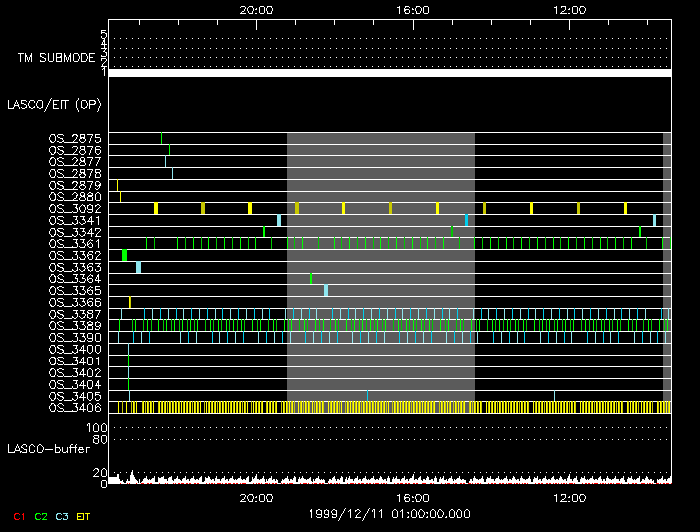Screen dimensions: 700x532
Task: Select the green C2 legend entry
Action: tap(41, 516)
